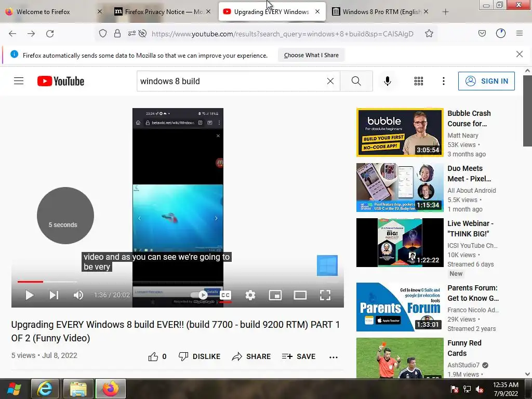The width and height of the screenshot is (532, 399).
Task: Enter full screen mode
Action: click(325, 295)
